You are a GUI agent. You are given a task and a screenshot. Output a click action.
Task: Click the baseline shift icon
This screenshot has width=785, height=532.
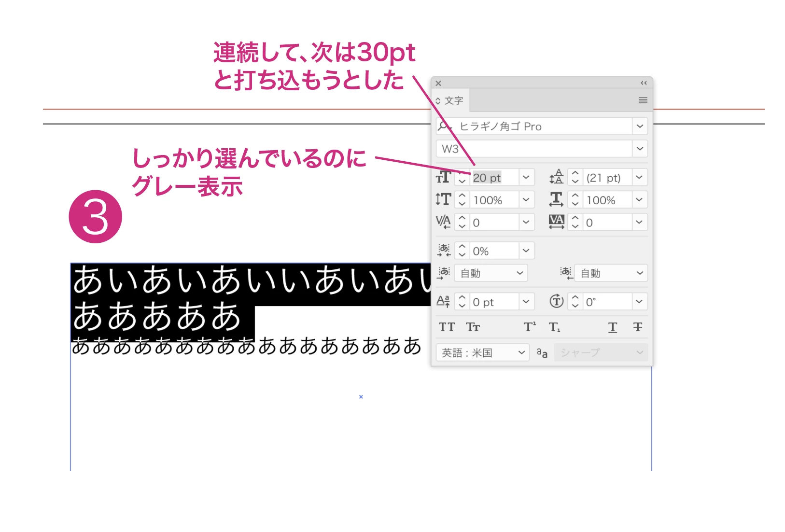pos(443,302)
